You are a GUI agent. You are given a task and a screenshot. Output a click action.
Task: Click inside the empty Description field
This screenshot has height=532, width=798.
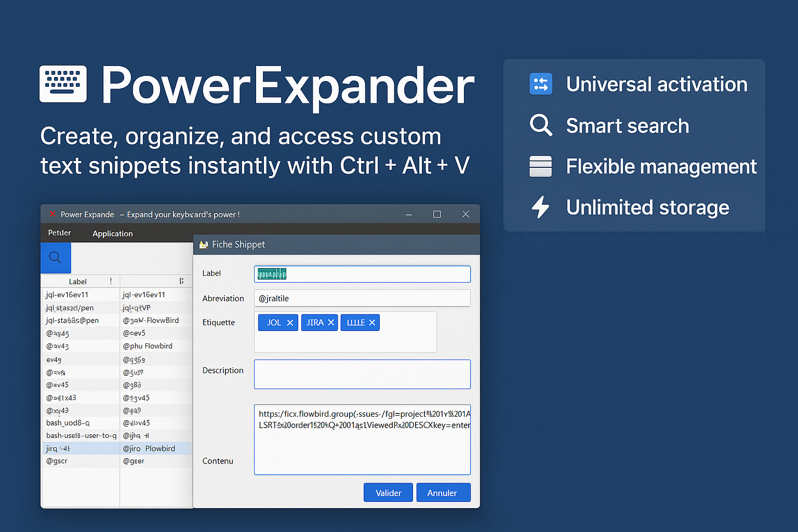(362, 374)
